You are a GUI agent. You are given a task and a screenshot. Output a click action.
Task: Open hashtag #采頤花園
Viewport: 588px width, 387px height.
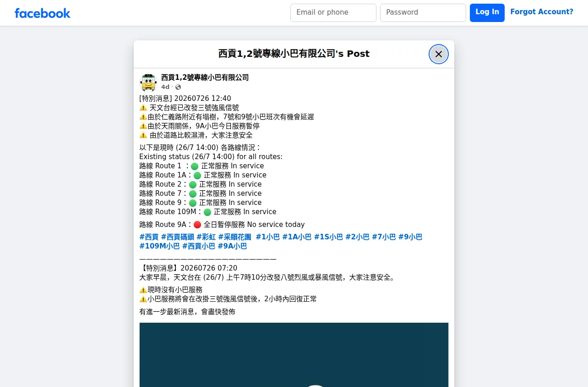tap(235, 237)
